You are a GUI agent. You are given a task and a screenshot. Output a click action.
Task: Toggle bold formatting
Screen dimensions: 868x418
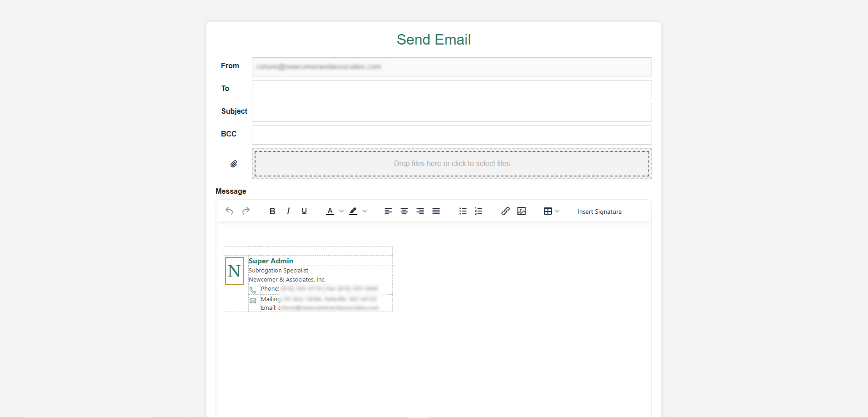coord(272,211)
